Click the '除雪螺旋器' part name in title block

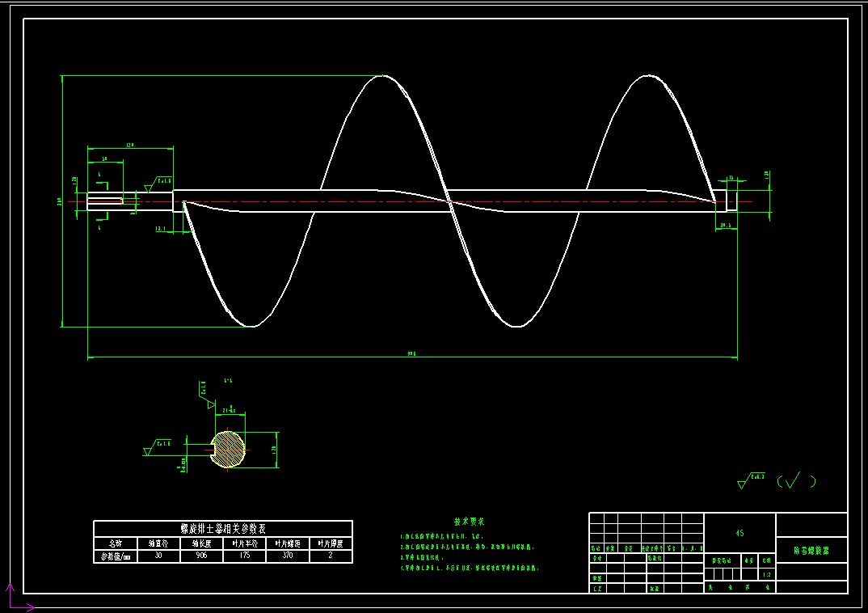(811, 551)
